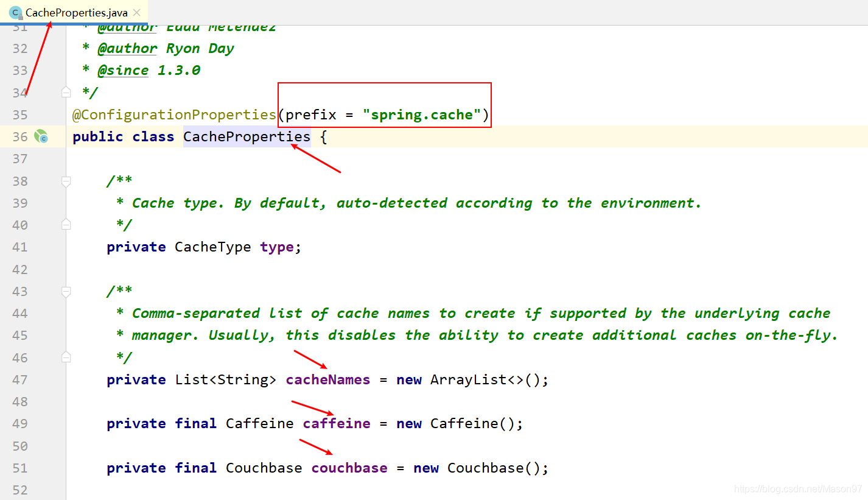The image size is (868, 500).
Task: Click line number 47 in the gutter
Action: tap(20, 379)
